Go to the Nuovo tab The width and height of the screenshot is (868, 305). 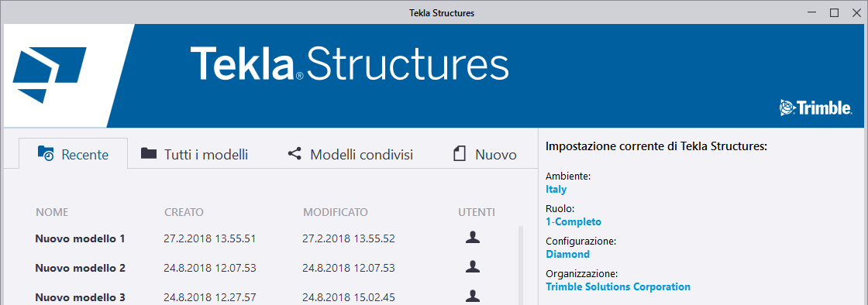pos(485,154)
